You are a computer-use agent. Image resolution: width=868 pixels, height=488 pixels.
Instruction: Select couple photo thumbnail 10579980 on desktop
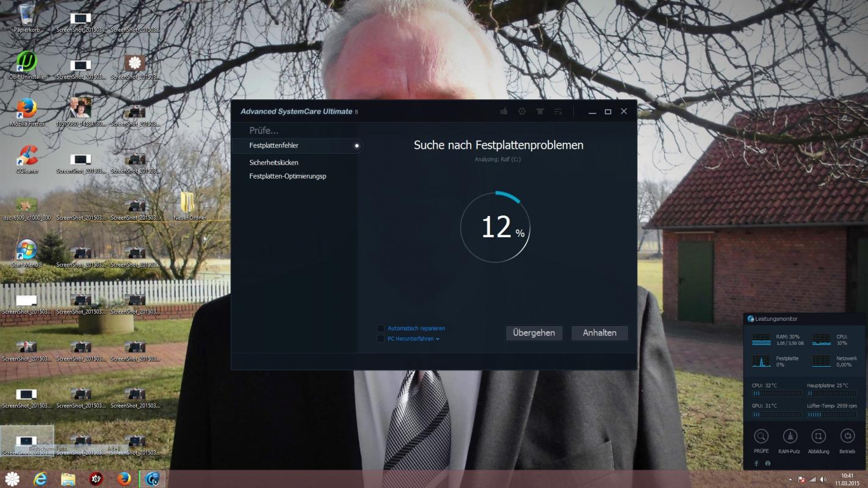coord(81,112)
